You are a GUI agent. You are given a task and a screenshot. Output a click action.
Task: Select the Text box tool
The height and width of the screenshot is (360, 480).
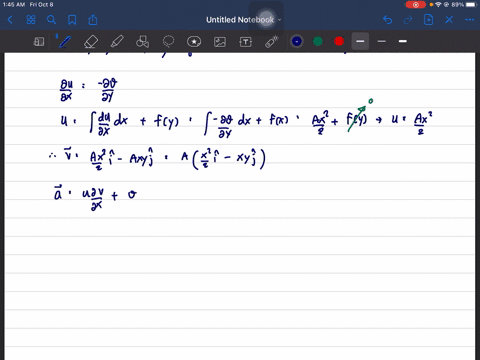pyautogui.click(x=246, y=42)
